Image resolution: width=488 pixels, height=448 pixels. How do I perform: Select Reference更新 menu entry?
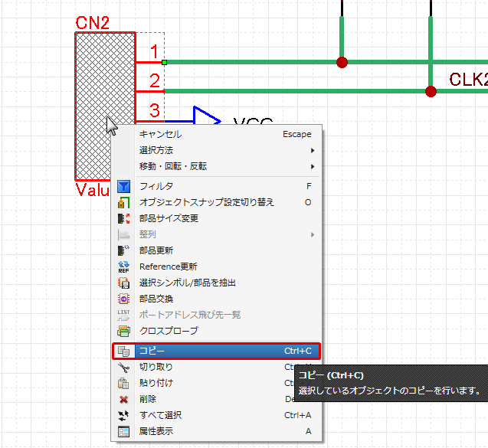[x=216, y=267]
